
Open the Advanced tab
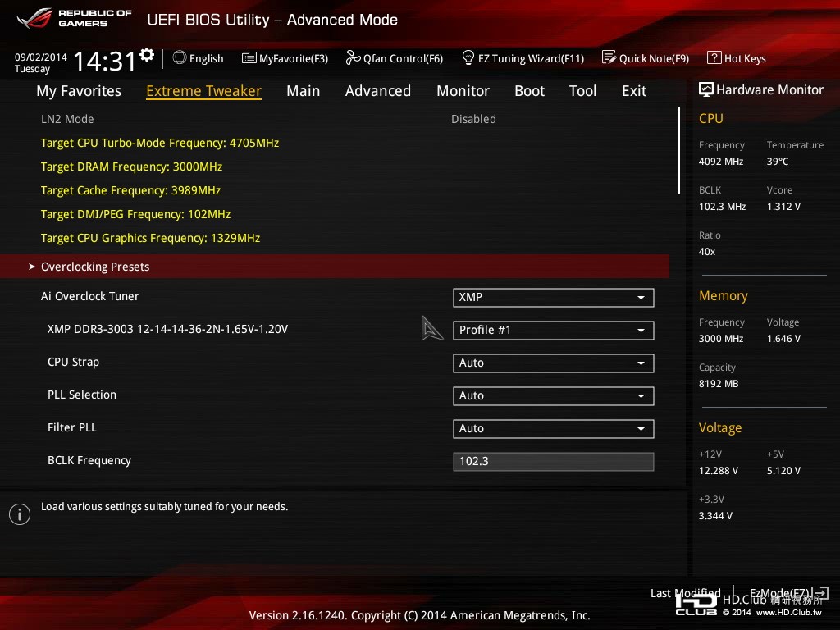[x=378, y=91]
